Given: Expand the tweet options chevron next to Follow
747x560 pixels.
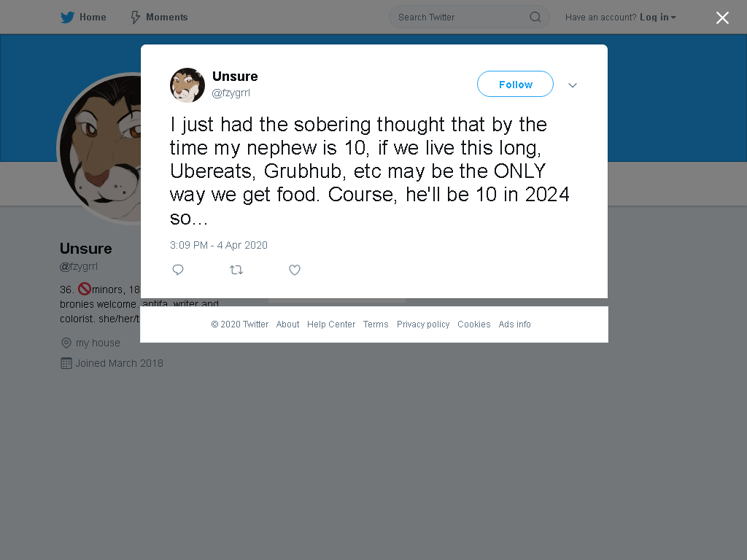Looking at the screenshot, I should (572, 85).
